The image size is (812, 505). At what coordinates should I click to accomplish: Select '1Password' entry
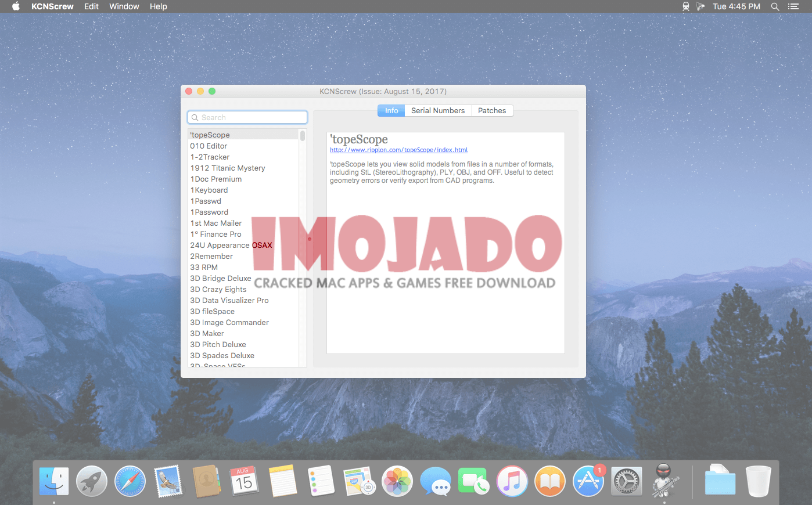(x=243, y=212)
